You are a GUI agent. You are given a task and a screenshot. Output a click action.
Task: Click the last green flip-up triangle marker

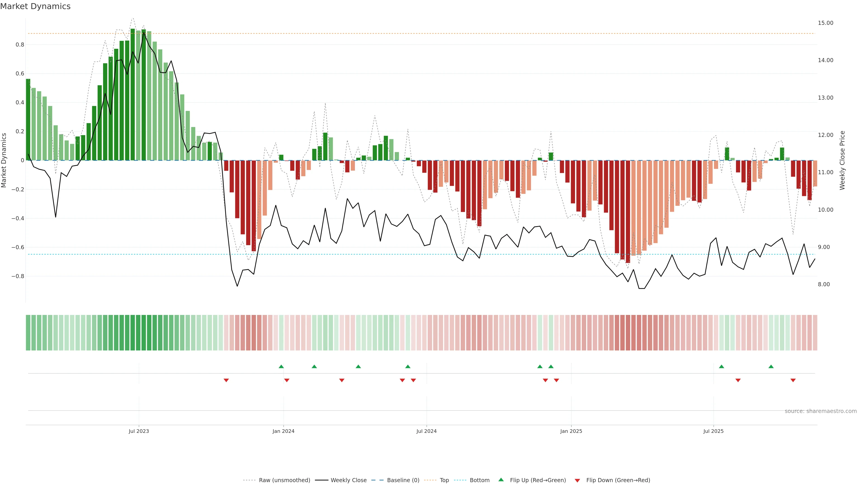click(x=771, y=366)
